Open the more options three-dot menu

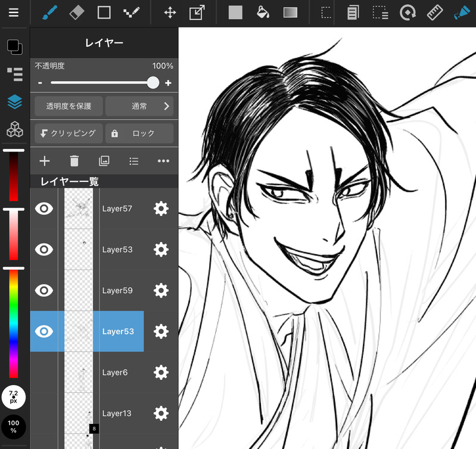[x=164, y=161]
